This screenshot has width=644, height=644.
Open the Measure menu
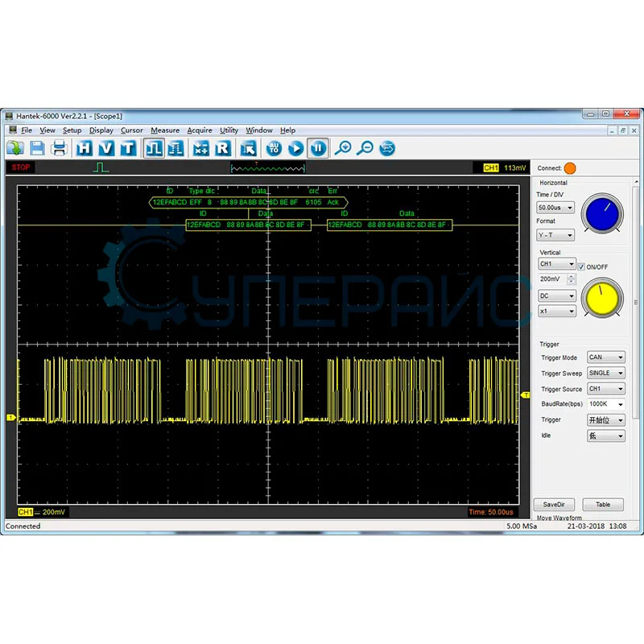pos(165,130)
